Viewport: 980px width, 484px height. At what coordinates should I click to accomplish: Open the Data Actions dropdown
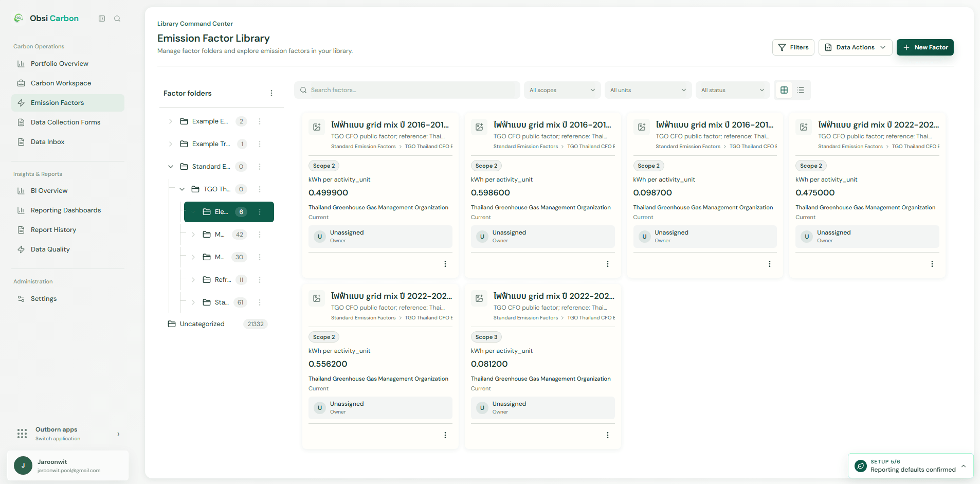[855, 47]
